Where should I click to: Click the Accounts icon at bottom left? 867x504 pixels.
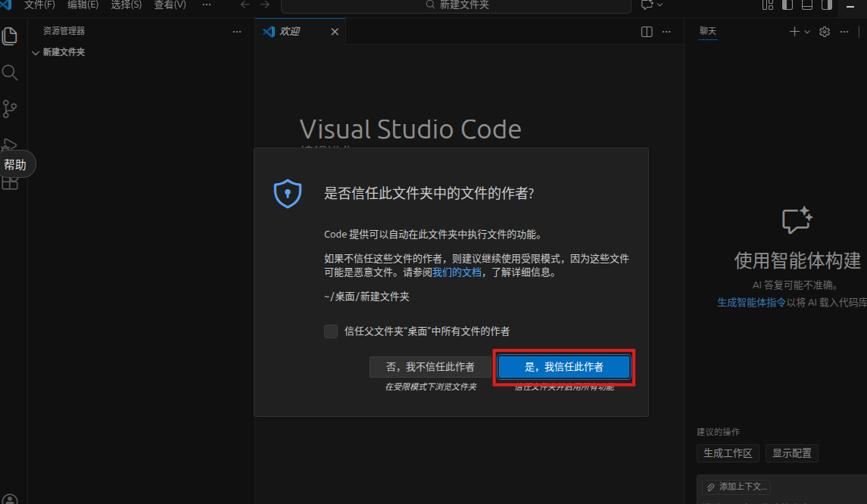pos(10,499)
